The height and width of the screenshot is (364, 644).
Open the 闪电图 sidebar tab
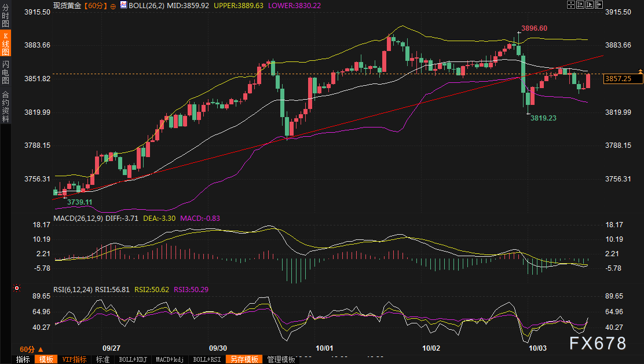(x=5, y=72)
